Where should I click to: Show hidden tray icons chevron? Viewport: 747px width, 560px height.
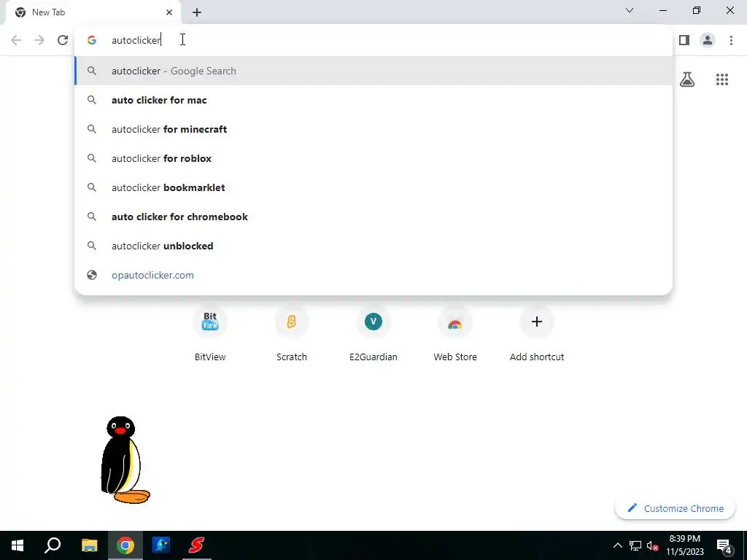pos(617,545)
